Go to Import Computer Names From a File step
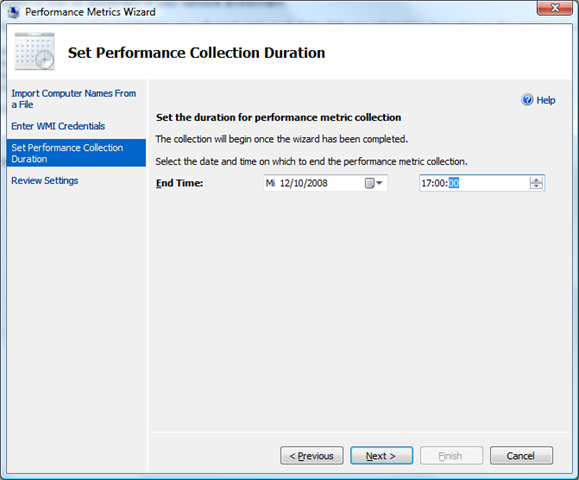The width and height of the screenshot is (579, 480). point(73,99)
